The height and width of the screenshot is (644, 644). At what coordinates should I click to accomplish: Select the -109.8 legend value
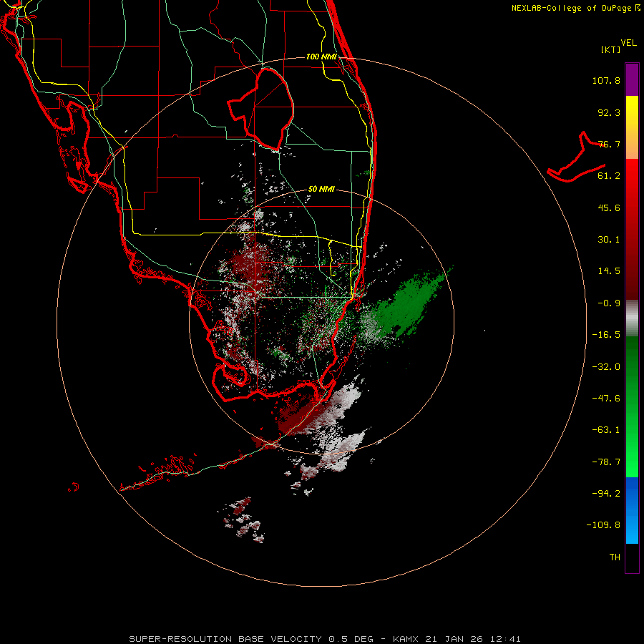click(x=603, y=525)
